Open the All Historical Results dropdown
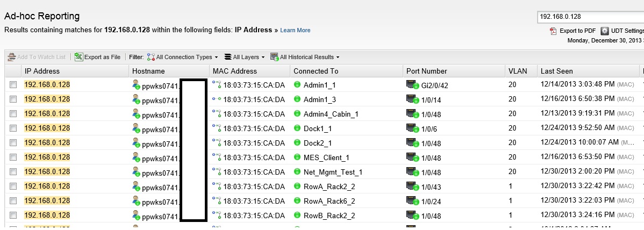This screenshot has width=644, height=230. click(x=305, y=57)
